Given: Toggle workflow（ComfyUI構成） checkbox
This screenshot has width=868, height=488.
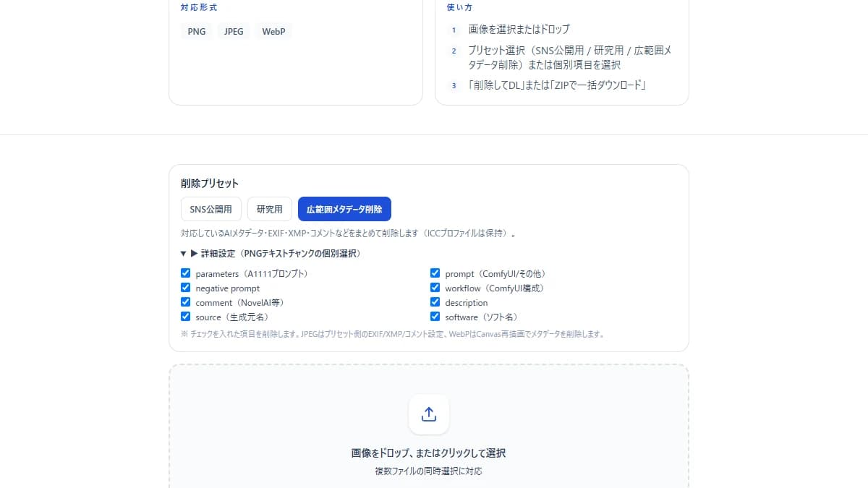Looking at the screenshot, I should (435, 288).
